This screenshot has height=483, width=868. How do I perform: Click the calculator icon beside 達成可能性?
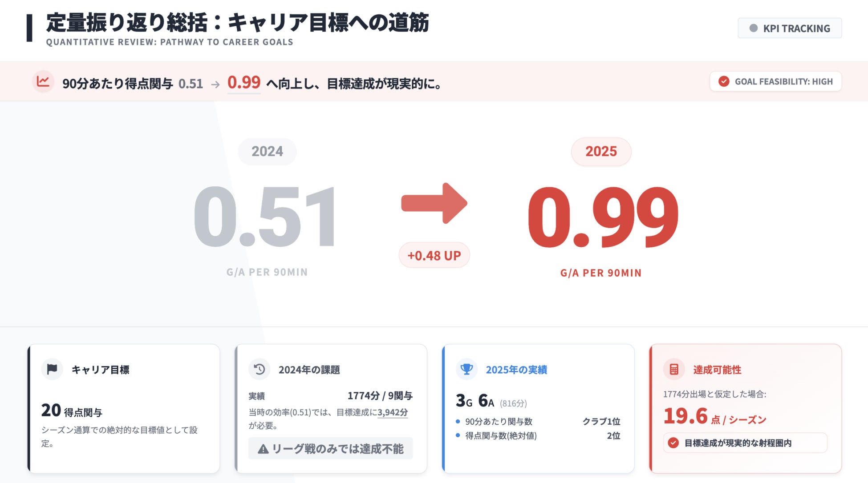[x=674, y=369]
